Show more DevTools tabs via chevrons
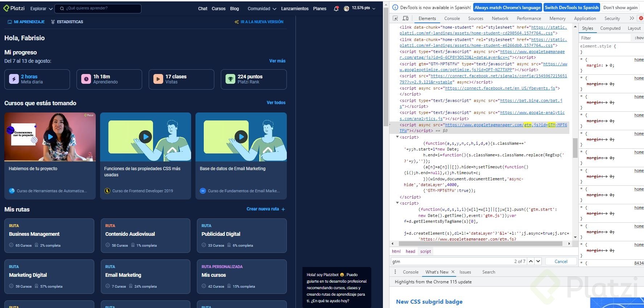Viewport: 644px width, 308px height. 632,18
